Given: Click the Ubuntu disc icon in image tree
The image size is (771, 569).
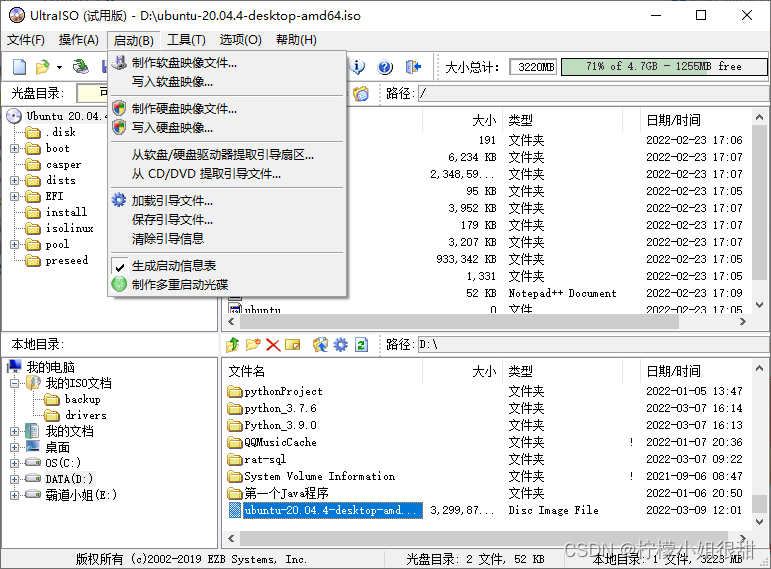Looking at the screenshot, I should (x=14, y=117).
